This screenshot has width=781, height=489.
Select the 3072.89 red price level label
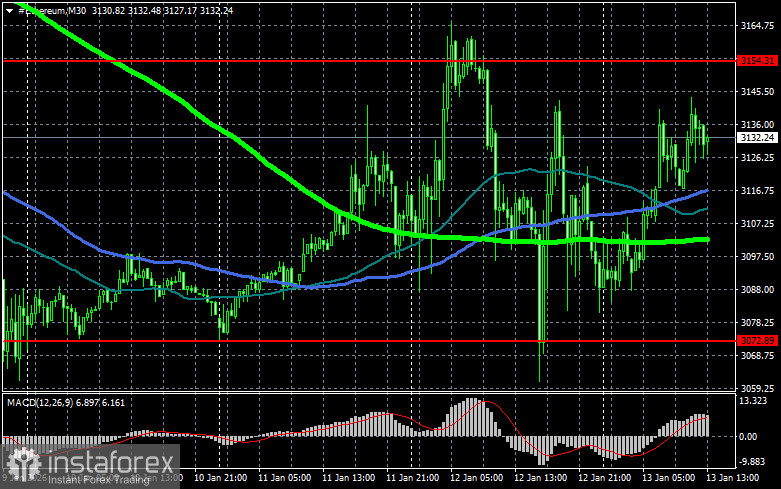click(x=757, y=341)
